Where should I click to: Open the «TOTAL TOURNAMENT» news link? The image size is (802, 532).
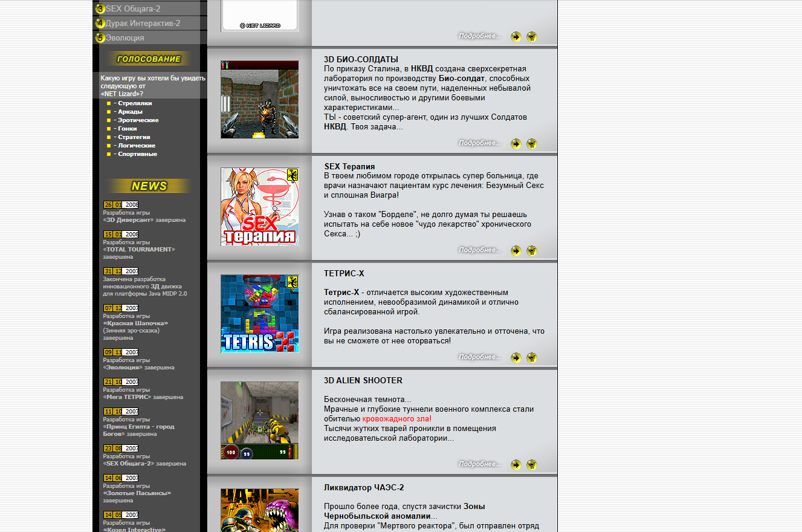[139, 250]
